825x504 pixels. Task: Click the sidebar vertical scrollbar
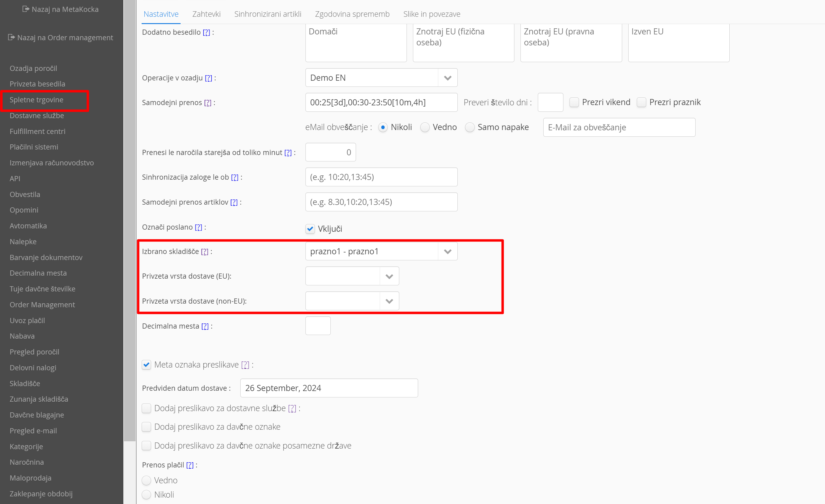click(129, 221)
